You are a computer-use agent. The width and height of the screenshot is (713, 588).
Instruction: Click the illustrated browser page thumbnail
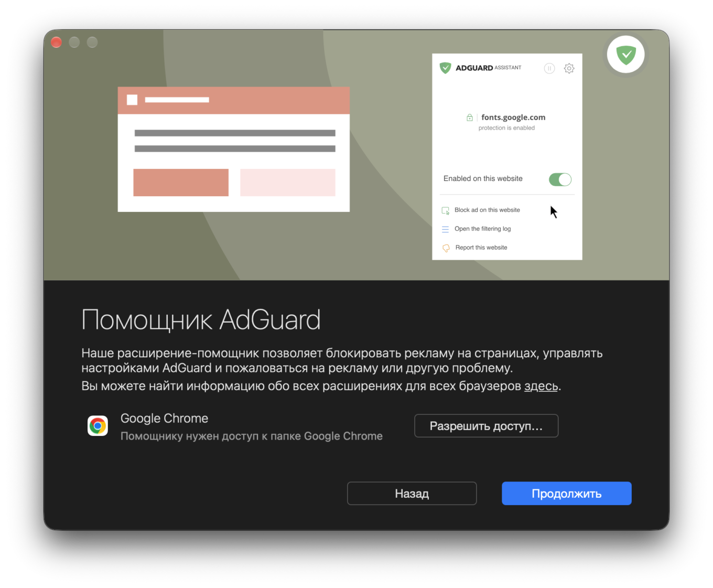[x=234, y=149]
